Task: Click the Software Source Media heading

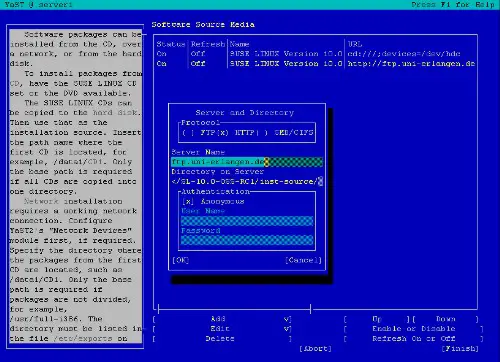Action: pos(203,25)
